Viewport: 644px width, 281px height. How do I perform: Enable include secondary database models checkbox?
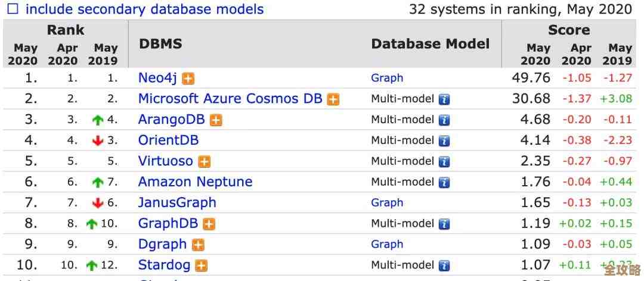tap(13, 9)
